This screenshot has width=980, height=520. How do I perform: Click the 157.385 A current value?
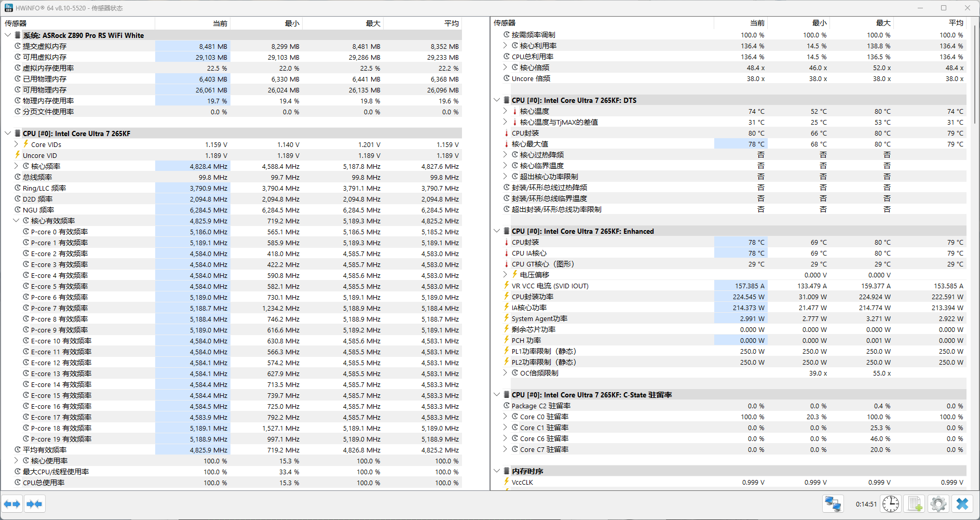(750, 286)
